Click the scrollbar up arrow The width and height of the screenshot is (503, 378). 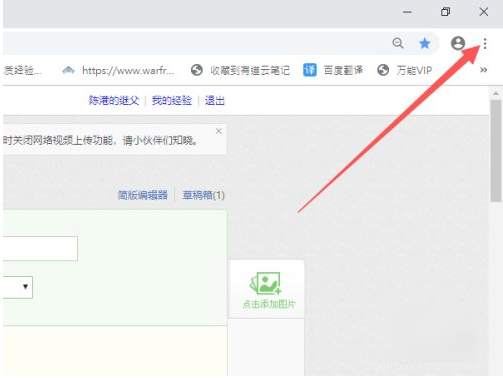[496, 94]
